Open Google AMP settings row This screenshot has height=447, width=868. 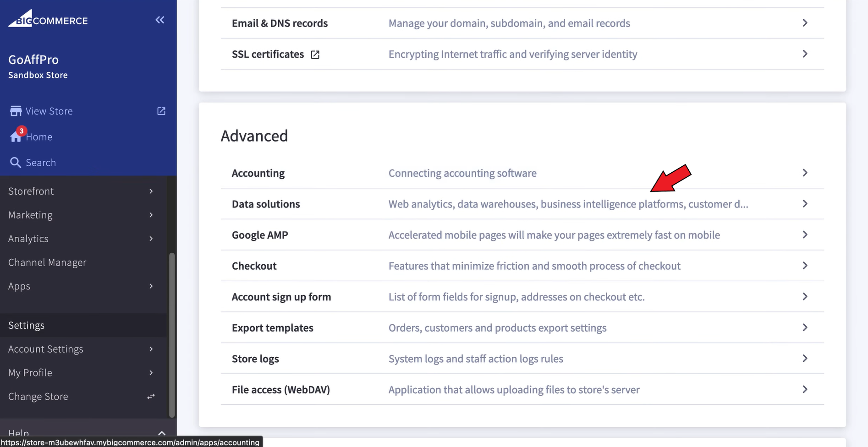pos(260,235)
